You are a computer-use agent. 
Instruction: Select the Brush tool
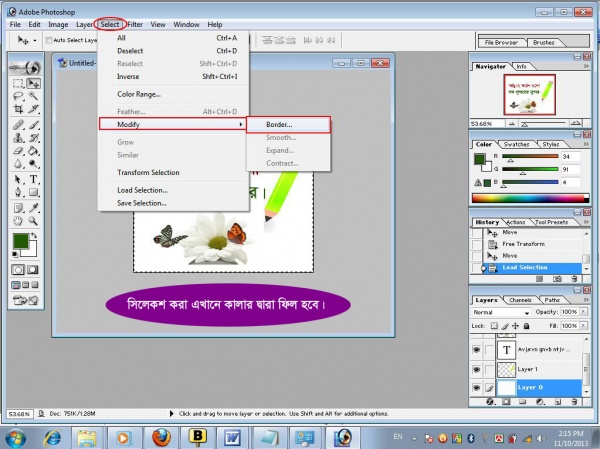pos(34,125)
